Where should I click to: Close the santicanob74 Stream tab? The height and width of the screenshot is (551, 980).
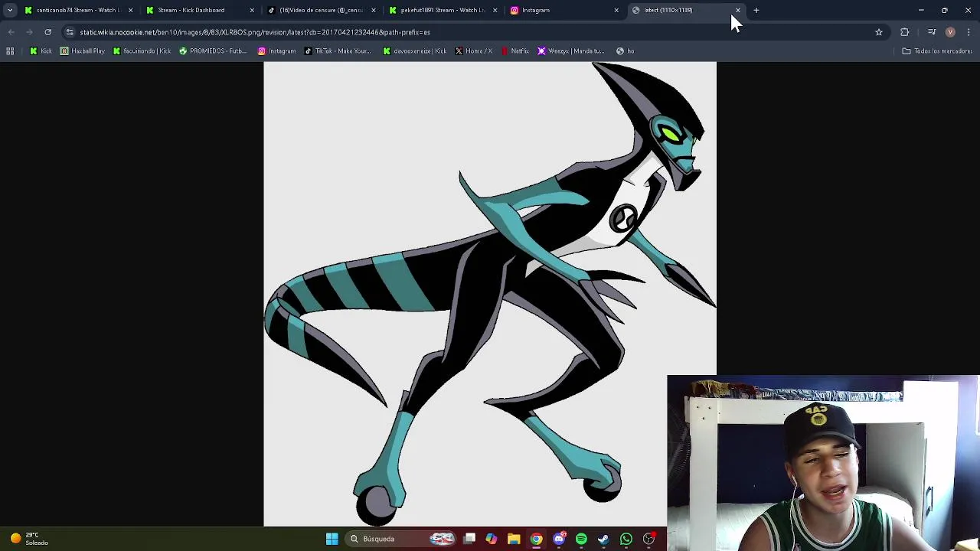point(130,10)
